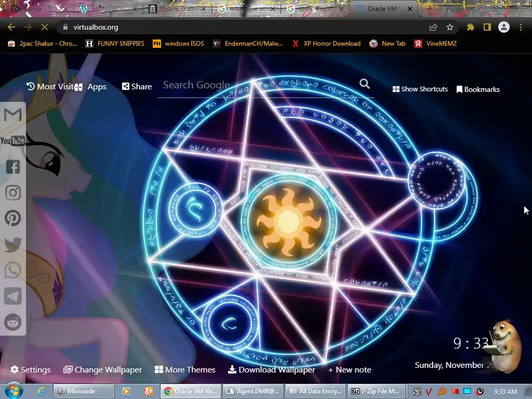Open the Bookmarks button
The height and width of the screenshot is (399, 532).
478,89
